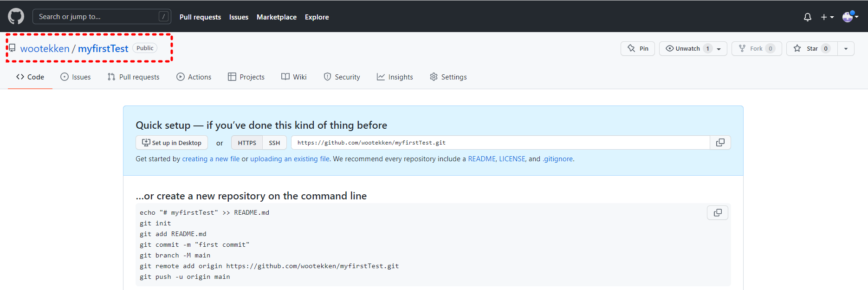Follow the creating a new file link

point(211,159)
